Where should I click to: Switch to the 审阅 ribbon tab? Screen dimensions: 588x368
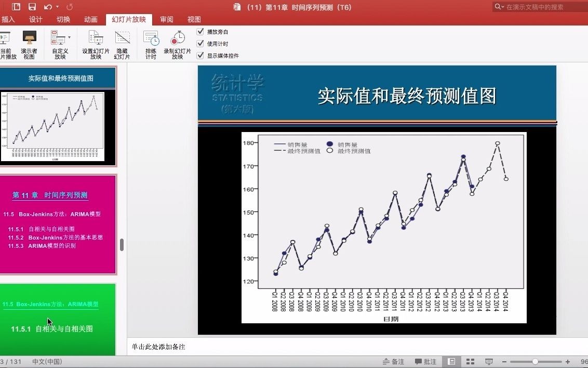click(x=166, y=19)
